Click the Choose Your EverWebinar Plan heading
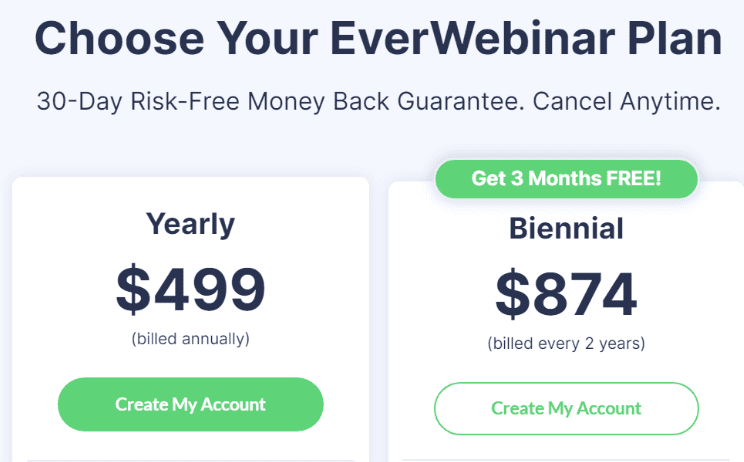744x462 pixels. [x=377, y=38]
